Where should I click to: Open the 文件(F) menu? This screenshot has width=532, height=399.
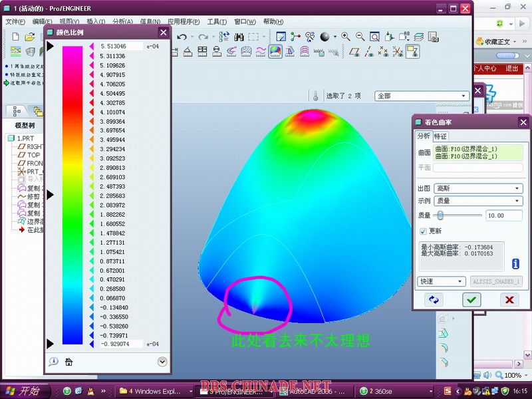pos(15,22)
